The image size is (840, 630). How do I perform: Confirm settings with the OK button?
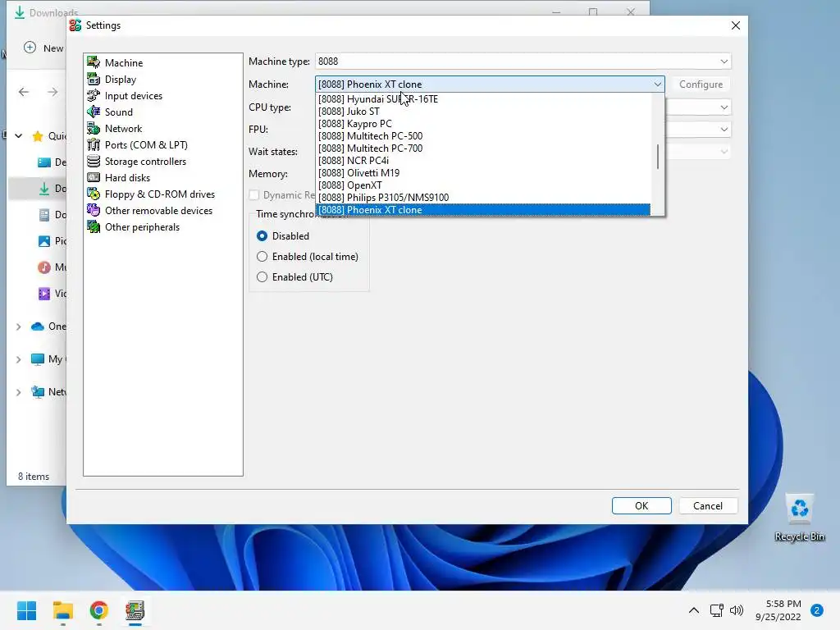click(x=641, y=505)
